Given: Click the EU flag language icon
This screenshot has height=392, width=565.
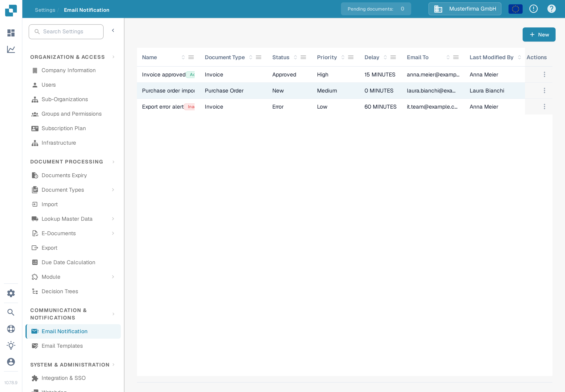Looking at the screenshot, I should click(515, 9).
